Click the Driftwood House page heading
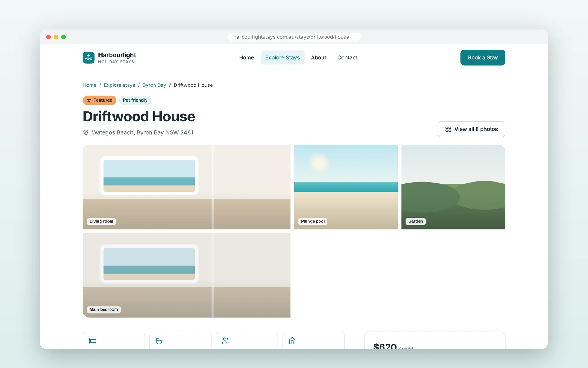The height and width of the screenshot is (368, 588). (x=139, y=116)
